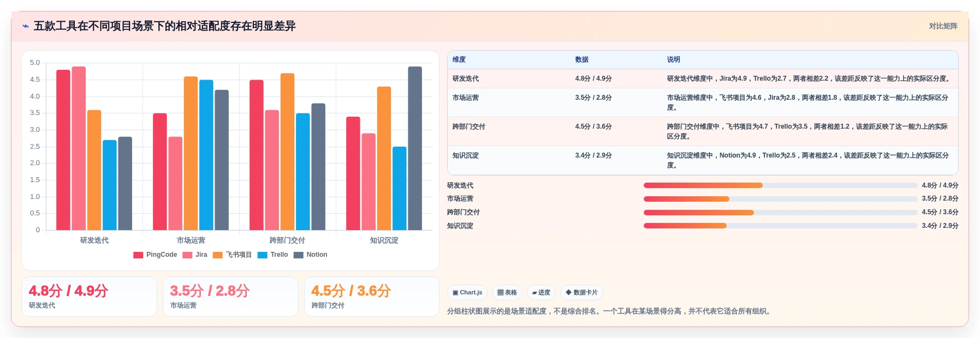The height and width of the screenshot is (338, 980).
Task: Click the 跨部门交付 x-axis label
Action: coord(287,240)
